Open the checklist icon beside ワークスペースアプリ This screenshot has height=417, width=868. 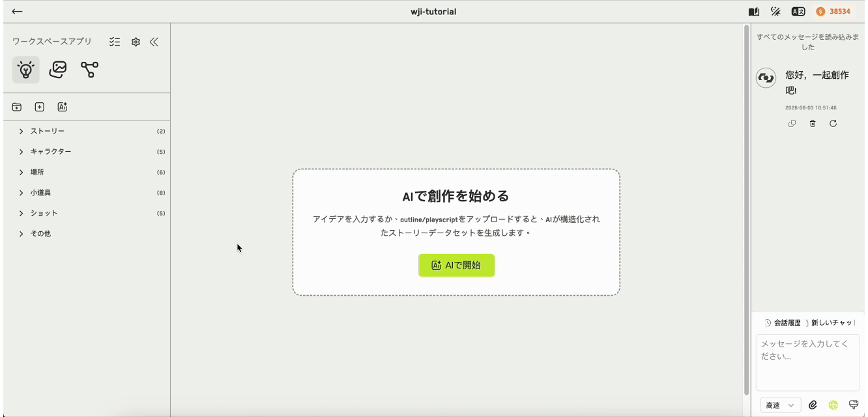point(115,42)
